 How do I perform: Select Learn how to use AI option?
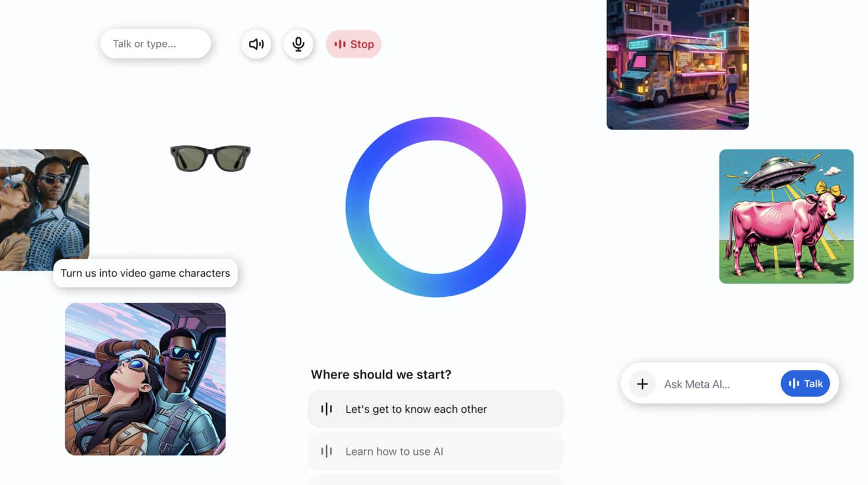pos(436,451)
